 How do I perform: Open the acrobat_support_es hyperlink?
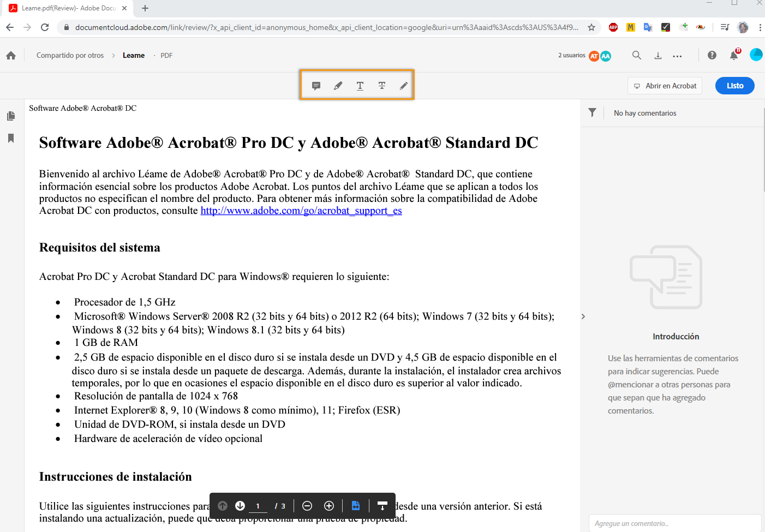click(301, 211)
